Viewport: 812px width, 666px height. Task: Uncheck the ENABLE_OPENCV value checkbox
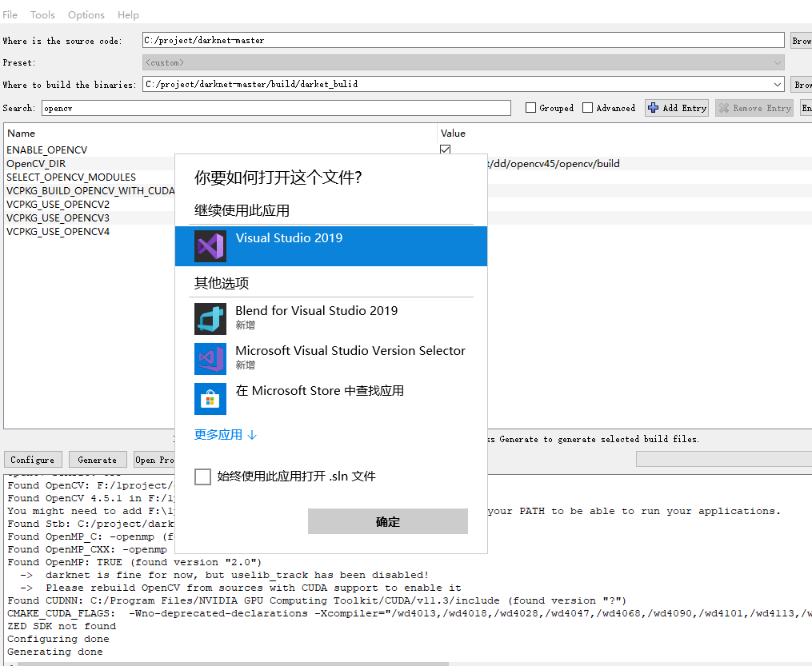pyautogui.click(x=445, y=150)
